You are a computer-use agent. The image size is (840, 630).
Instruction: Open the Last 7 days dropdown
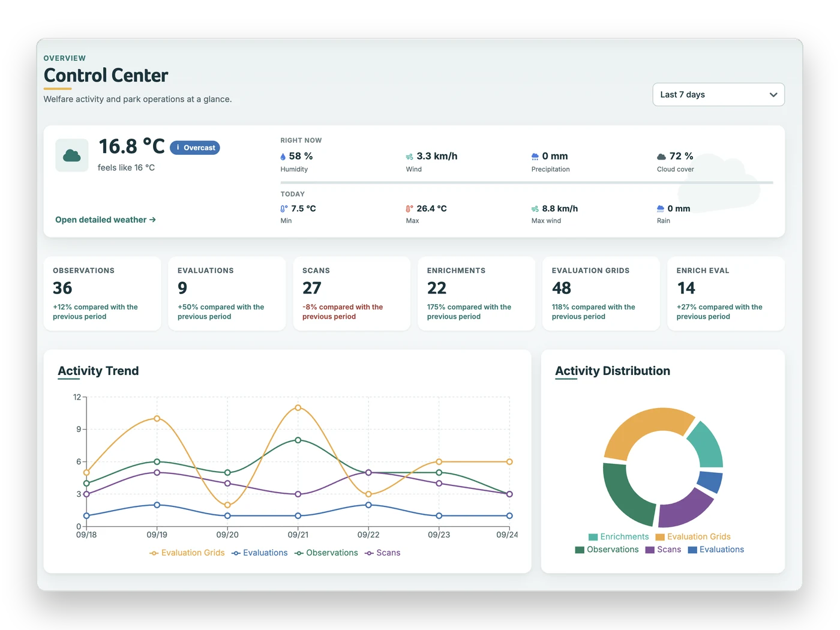click(718, 95)
